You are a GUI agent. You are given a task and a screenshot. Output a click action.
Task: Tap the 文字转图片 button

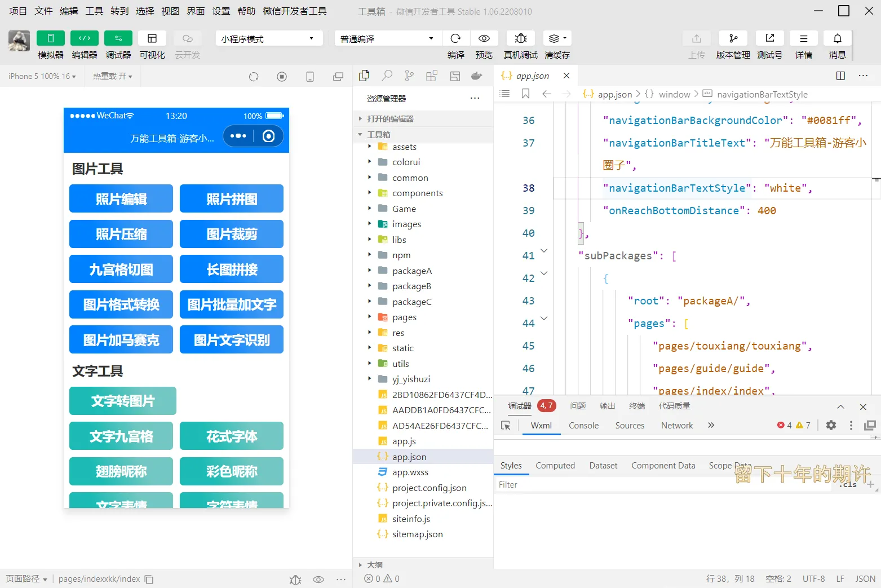click(x=123, y=401)
